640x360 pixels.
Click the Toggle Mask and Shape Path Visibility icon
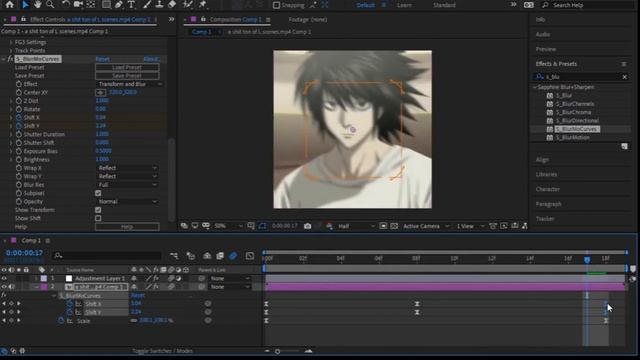[262, 226]
